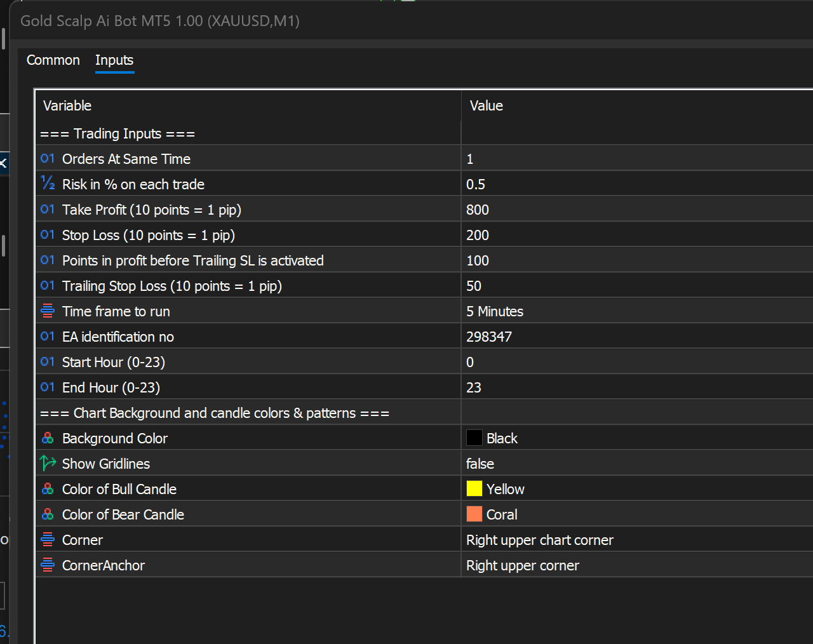Select the Inputs tab
Viewport: 813px width, 644px height.
(114, 60)
